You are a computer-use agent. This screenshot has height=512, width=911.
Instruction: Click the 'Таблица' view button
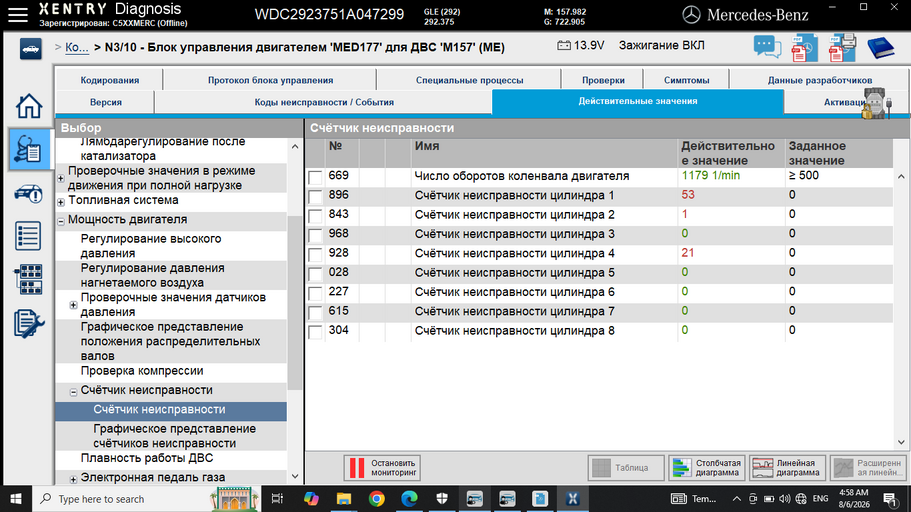626,468
